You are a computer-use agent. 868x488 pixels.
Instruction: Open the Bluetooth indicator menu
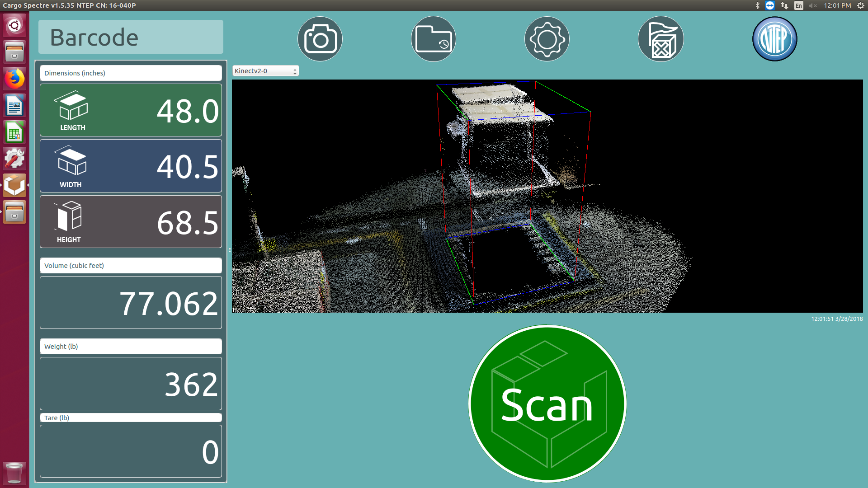(x=758, y=5)
